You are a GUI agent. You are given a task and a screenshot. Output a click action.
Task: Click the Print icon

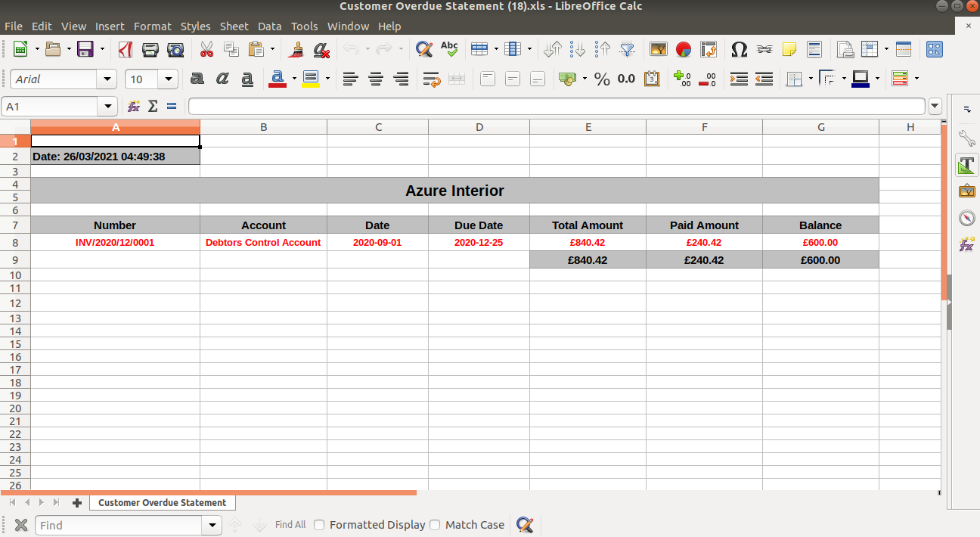point(150,50)
